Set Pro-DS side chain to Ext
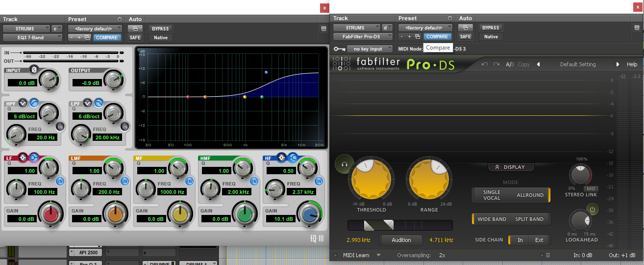The height and width of the screenshot is (265, 644). coord(539,240)
